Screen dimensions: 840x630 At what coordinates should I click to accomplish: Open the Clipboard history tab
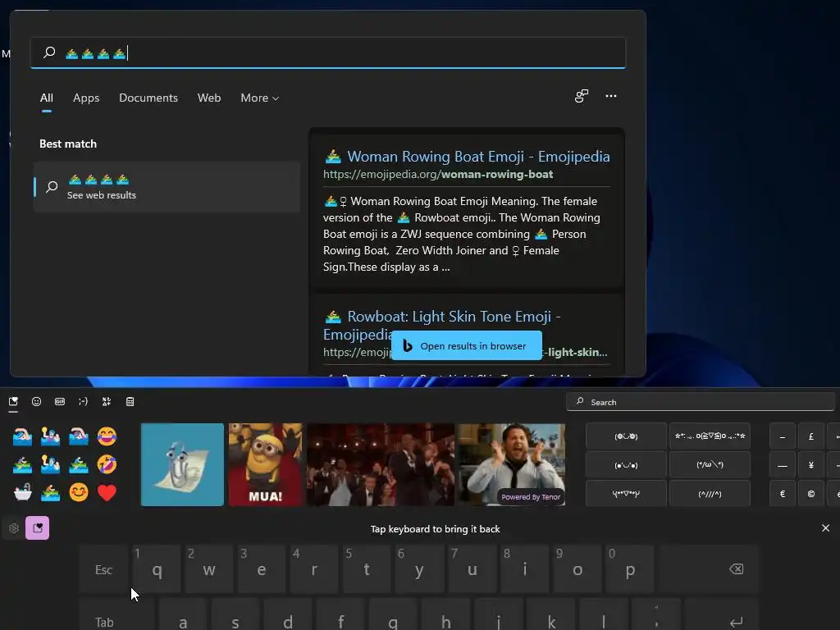(x=130, y=402)
